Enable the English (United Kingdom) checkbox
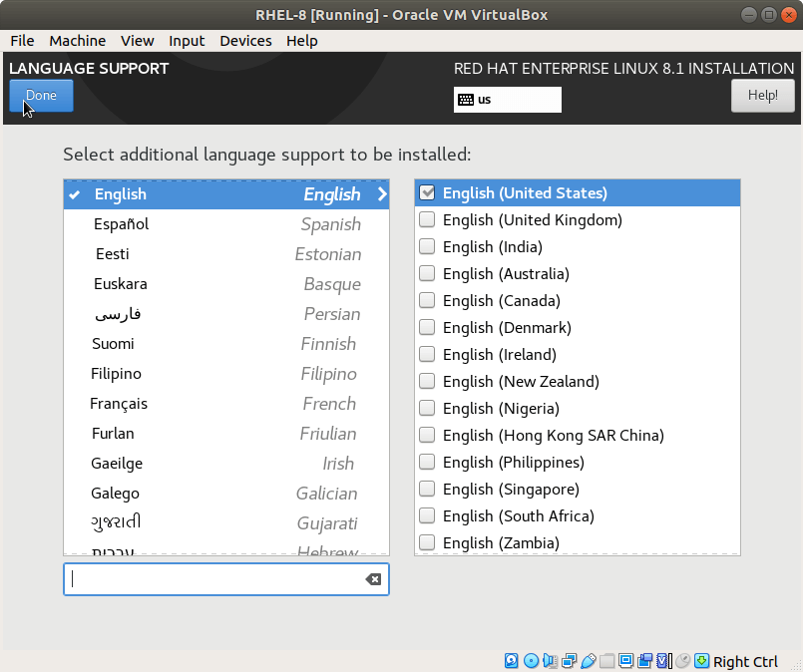803x672 pixels. tap(428, 220)
